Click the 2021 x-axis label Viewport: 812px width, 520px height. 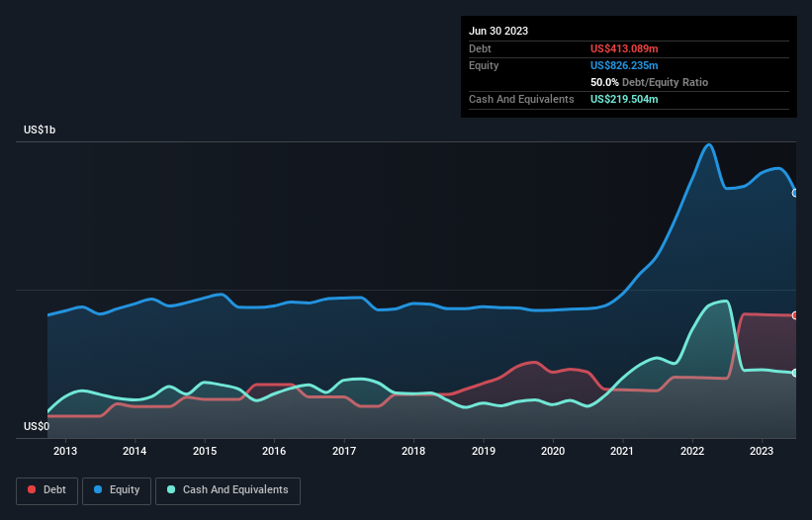[622, 451]
